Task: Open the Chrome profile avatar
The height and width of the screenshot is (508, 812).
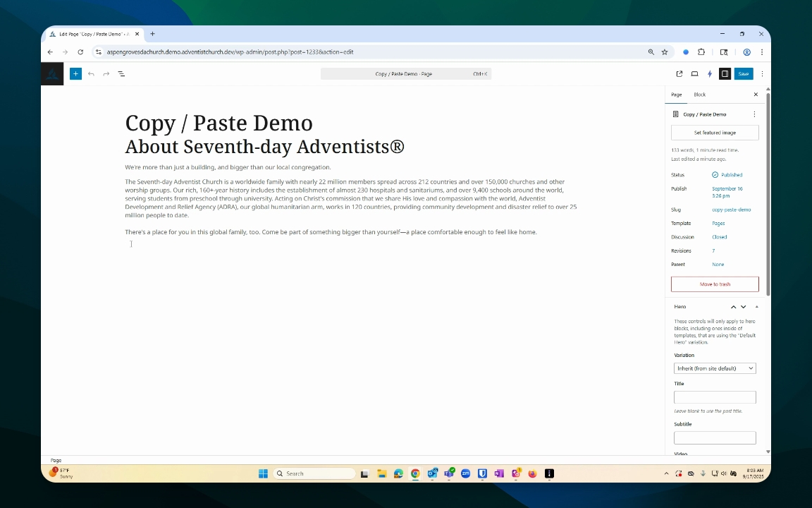Action: 746,52
